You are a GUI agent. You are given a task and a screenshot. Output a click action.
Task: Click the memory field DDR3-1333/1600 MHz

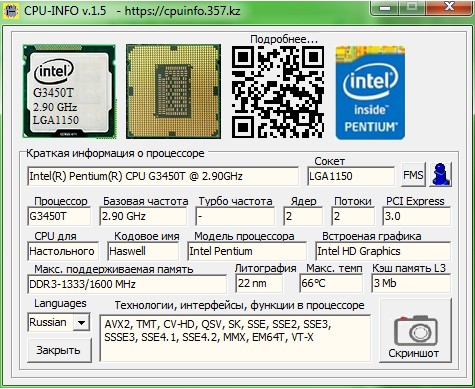pyautogui.click(x=127, y=284)
